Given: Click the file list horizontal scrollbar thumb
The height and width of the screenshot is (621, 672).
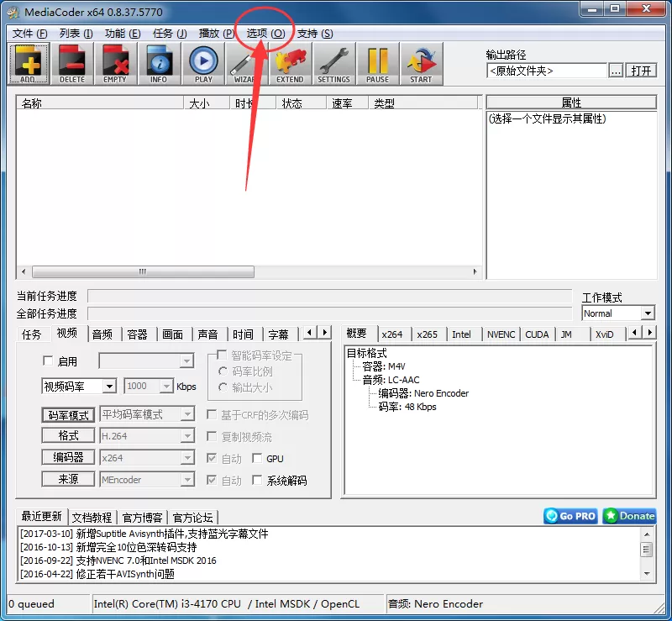Looking at the screenshot, I should tap(143, 271).
